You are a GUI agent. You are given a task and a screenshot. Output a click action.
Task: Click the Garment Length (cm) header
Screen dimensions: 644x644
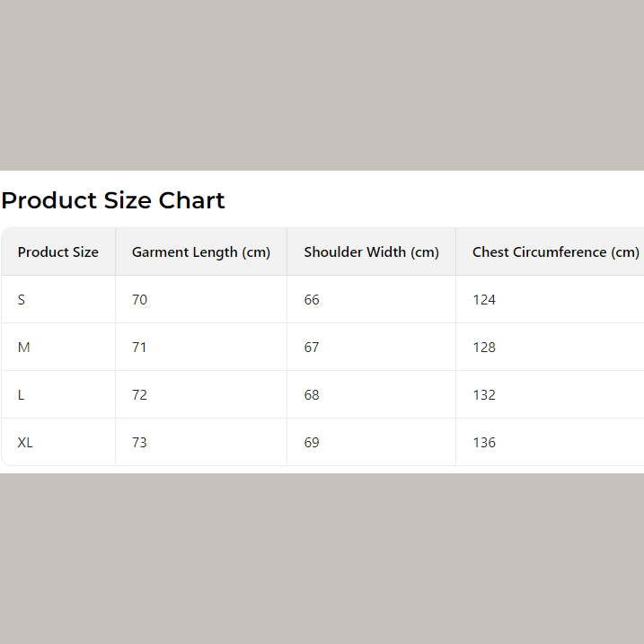(x=201, y=252)
